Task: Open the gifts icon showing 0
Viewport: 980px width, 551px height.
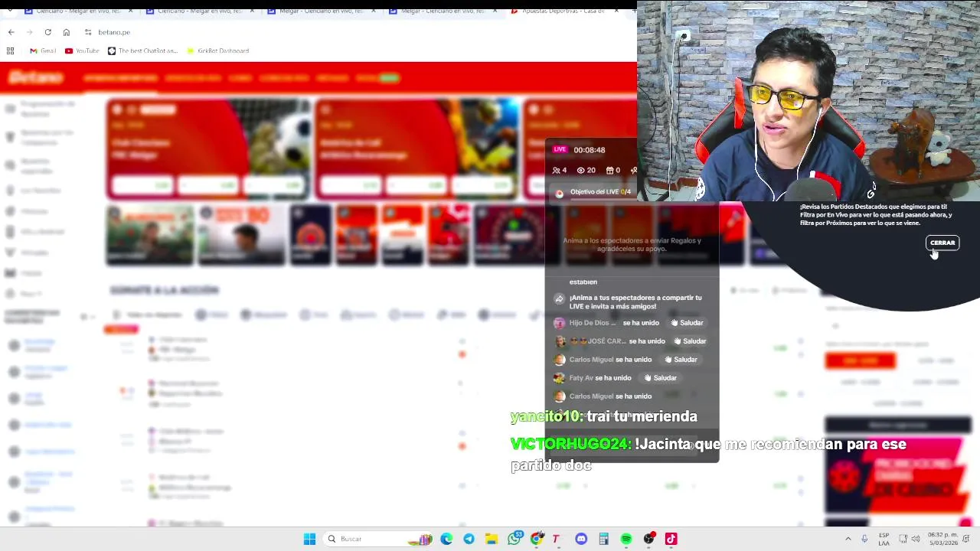Action: click(612, 170)
